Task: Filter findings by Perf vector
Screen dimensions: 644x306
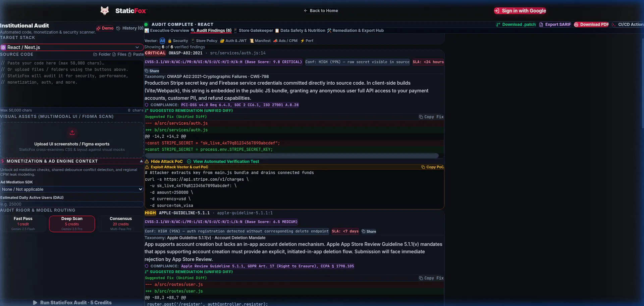Action: [x=307, y=41]
